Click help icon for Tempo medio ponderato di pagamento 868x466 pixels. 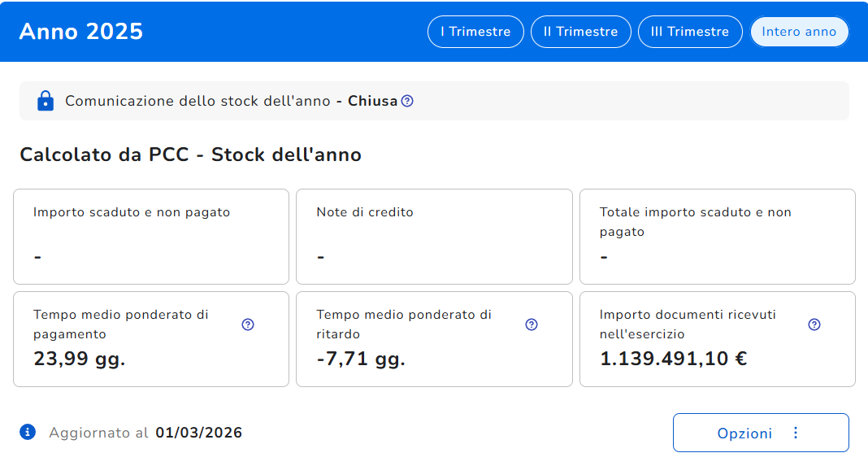248,324
